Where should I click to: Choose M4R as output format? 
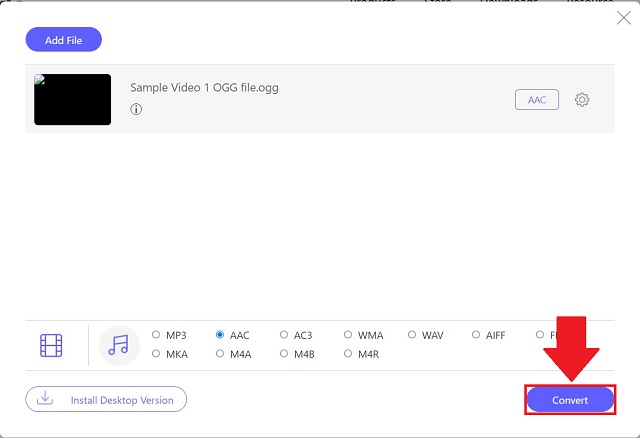348,354
